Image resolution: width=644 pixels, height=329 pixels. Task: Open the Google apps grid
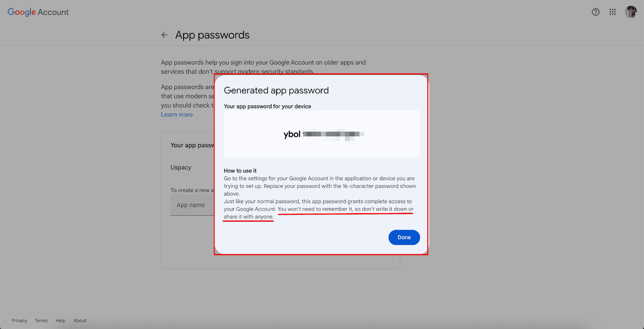point(613,12)
